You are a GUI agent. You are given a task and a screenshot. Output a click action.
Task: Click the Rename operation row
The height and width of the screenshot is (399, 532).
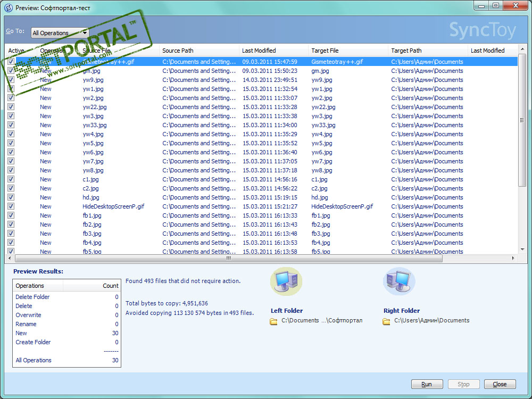pyautogui.click(x=67, y=324)
